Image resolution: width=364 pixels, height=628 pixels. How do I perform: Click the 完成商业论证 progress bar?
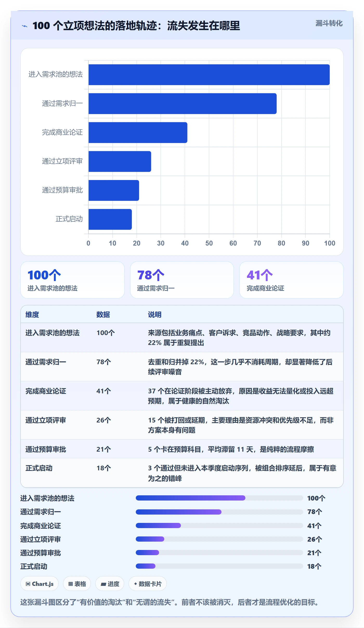point(219,526)
